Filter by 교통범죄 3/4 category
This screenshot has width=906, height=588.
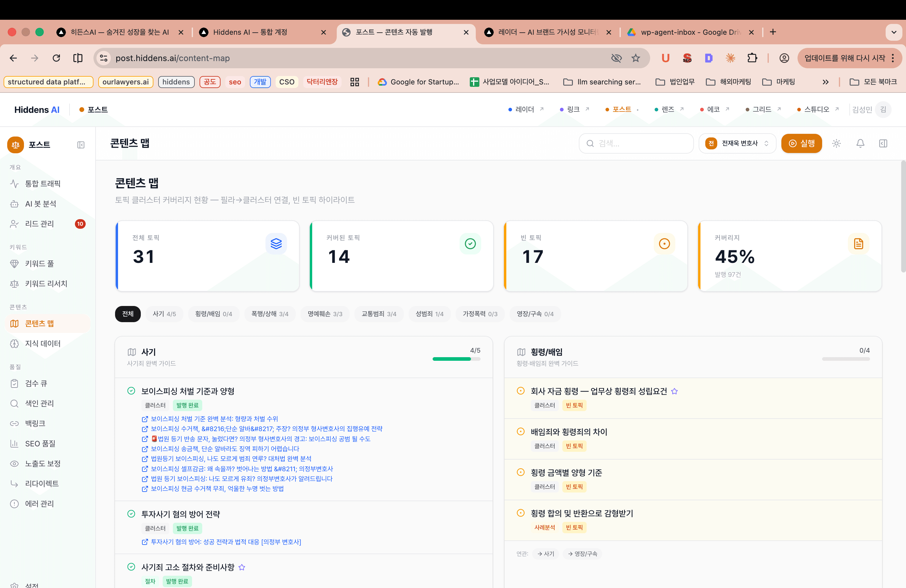tap(379, 314)
